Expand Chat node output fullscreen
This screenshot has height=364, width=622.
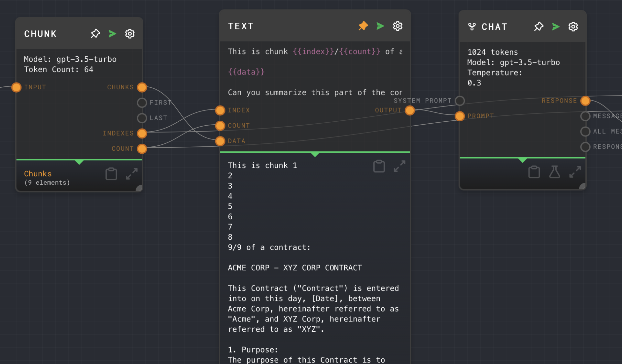click(575, 172)
